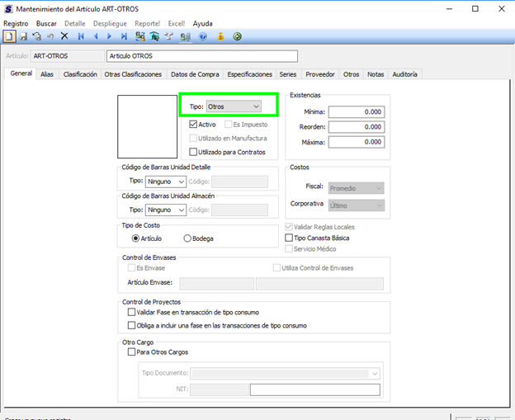Viewport: 515px width, 420px height.
Task: Open the Corporativa cost dropdown
Action: [357, 205]
